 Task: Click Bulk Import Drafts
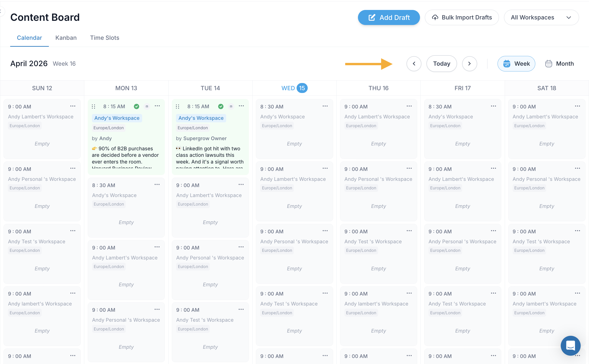click(x=462, y=17)
